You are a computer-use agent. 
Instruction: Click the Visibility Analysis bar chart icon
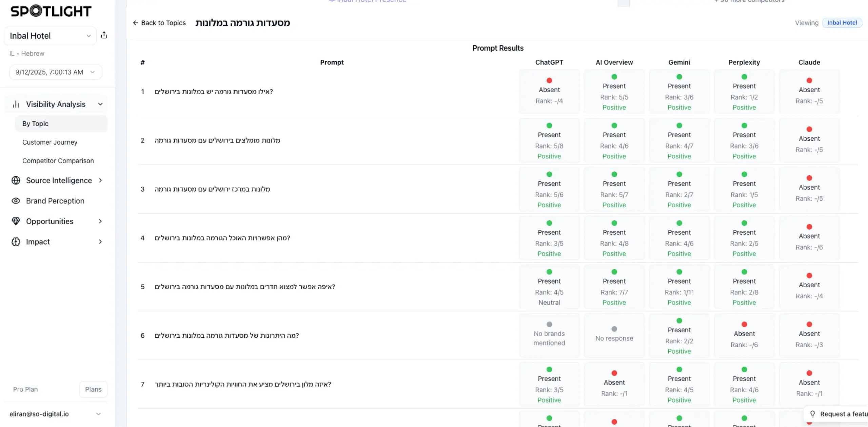point(16,104)
